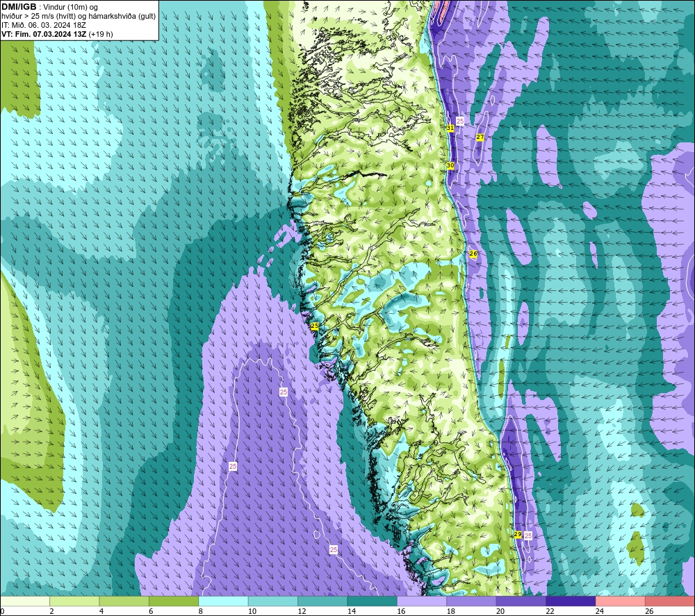Click the green 4–6 m/s color swatch
Viewport: 695px width, 616px height.
click(x=124, y=601)
